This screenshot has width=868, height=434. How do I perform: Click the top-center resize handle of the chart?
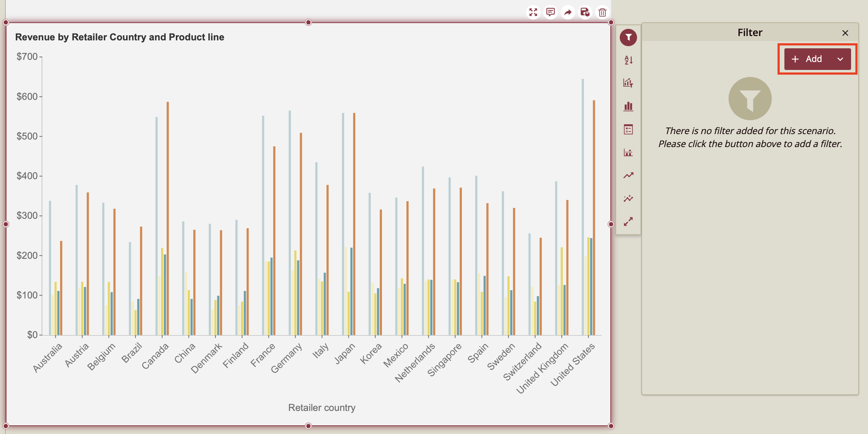click(308, 22)
